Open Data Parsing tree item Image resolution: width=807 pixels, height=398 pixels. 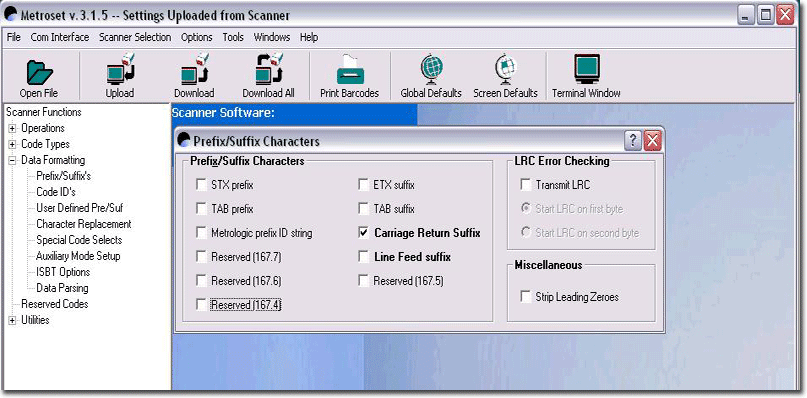[62, 288]
